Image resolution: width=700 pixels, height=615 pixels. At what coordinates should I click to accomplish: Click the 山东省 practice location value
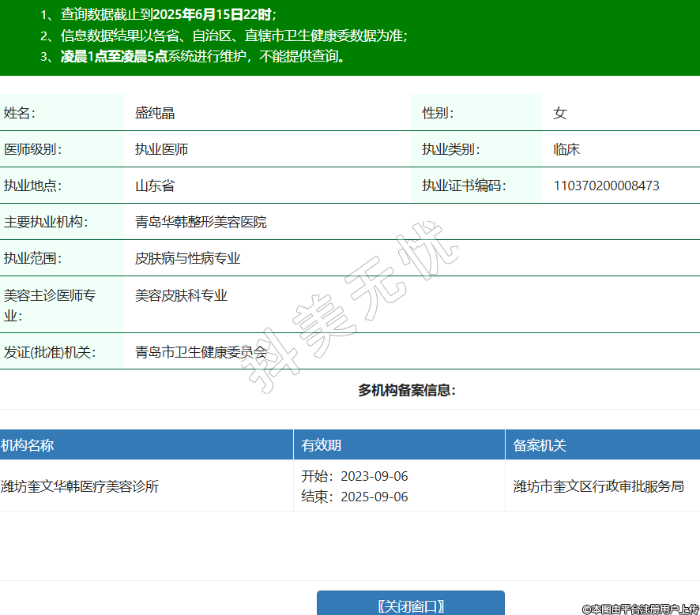(x=155, y=186)
